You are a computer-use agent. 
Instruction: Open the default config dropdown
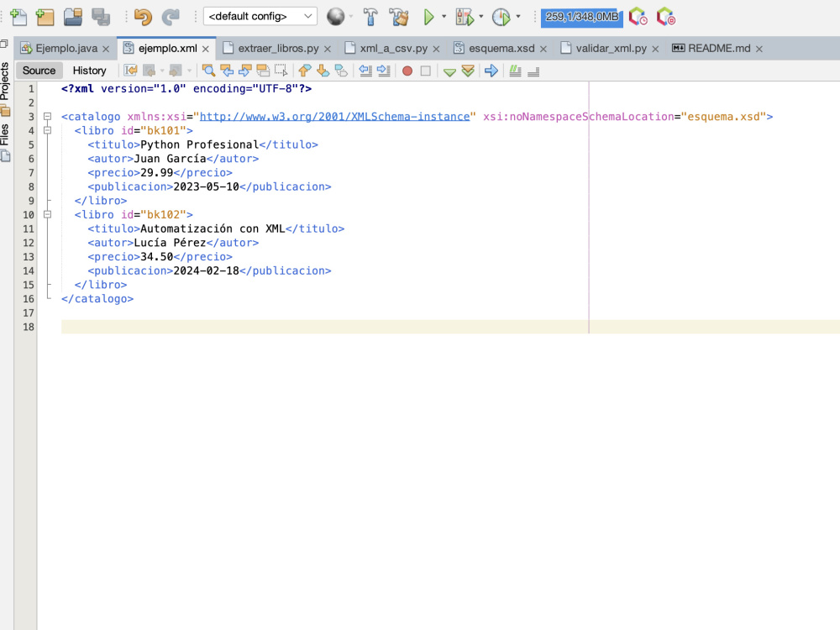coord(260,16)
